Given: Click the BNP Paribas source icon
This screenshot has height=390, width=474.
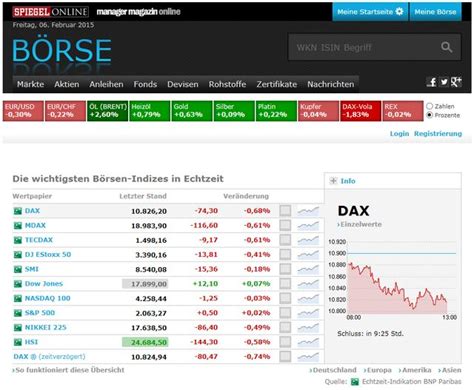Looking at the screenshot, I should tap(355, 382).
